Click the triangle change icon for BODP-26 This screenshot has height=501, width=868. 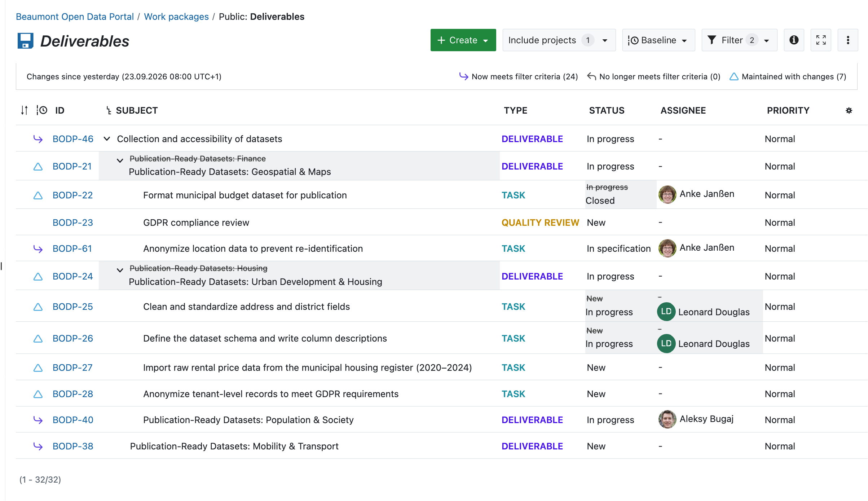pos(38,339)
